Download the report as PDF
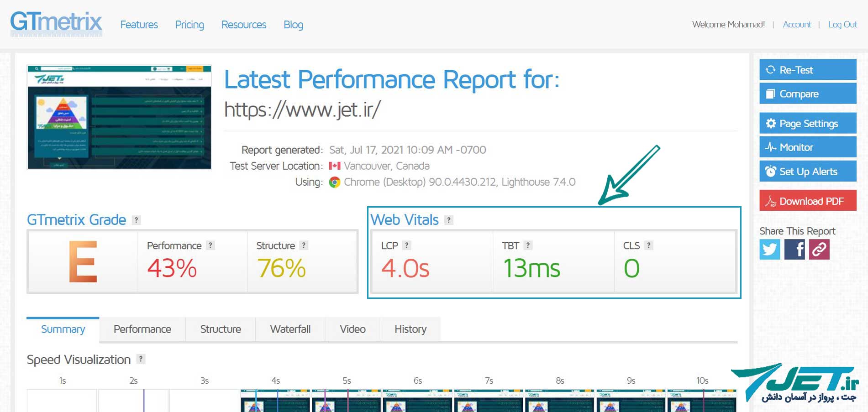The image size is (868, 412). click(x=808, y=201)
